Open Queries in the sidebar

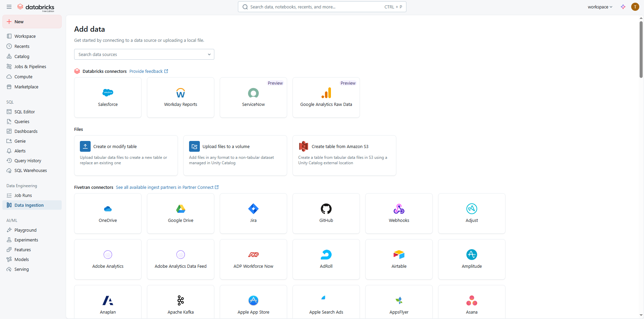coord(32,121)
